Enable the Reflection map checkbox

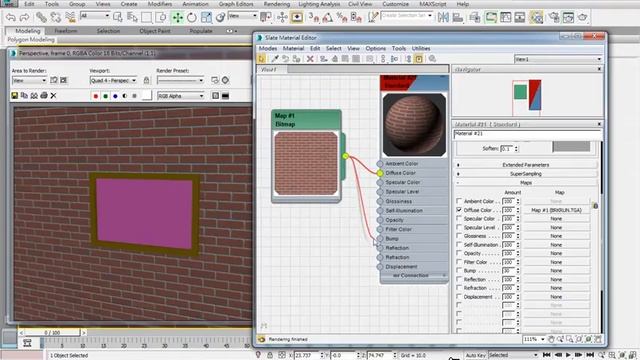459,279
